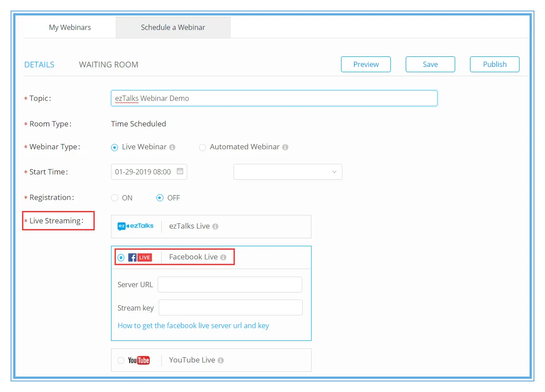This screenshot has height=392, width=545.
Task: Select the YouTube Live radio button
Action: [121, 360]
